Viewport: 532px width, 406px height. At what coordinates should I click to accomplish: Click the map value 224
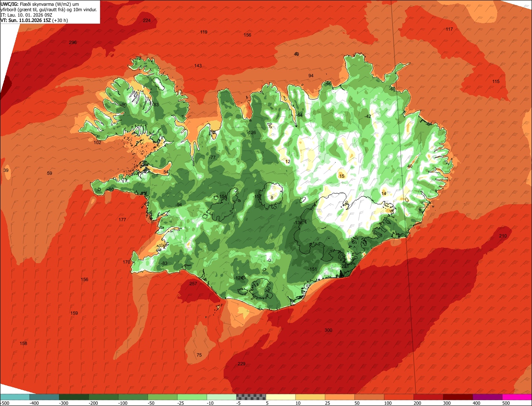pos(147,20)
